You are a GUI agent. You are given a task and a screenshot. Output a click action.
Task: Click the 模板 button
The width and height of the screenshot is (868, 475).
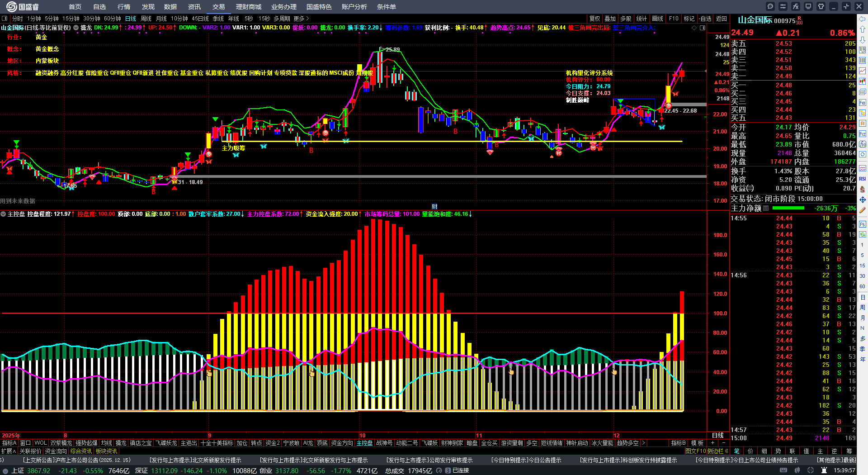(x=698, y=443)
